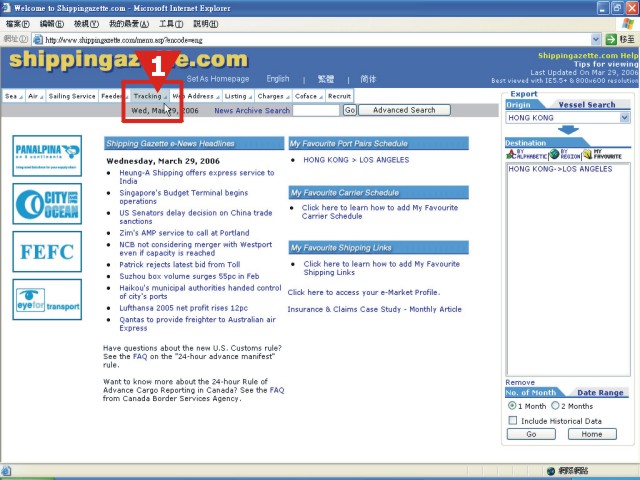Click the Home button in Export panel
640x480 pixels.
point(592,434)
